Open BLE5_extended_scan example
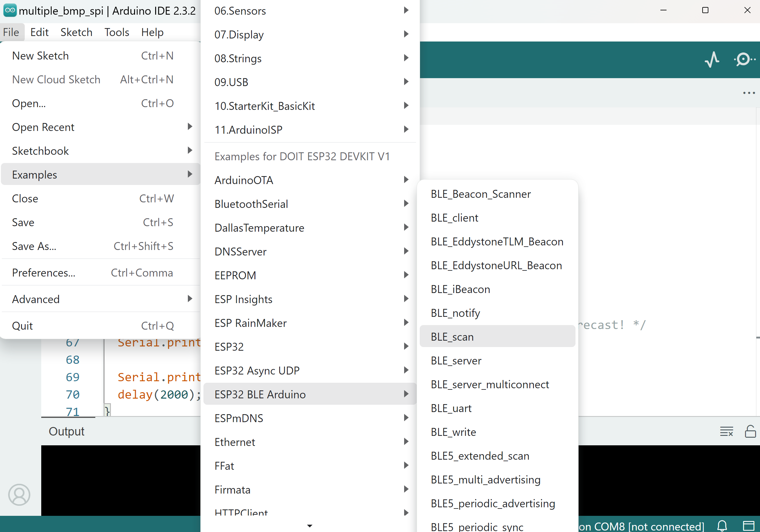The height and width of the screenshot is (532, 760). (498, 456)
